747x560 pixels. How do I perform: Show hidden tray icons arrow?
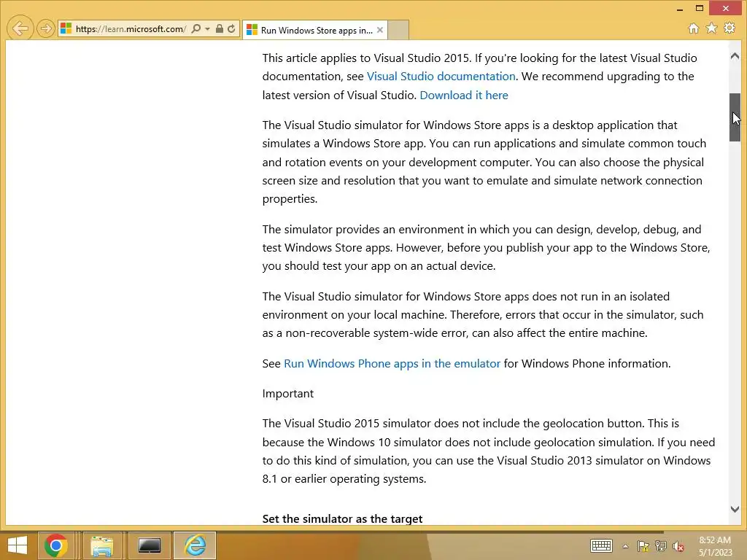[x=625, y=546]
